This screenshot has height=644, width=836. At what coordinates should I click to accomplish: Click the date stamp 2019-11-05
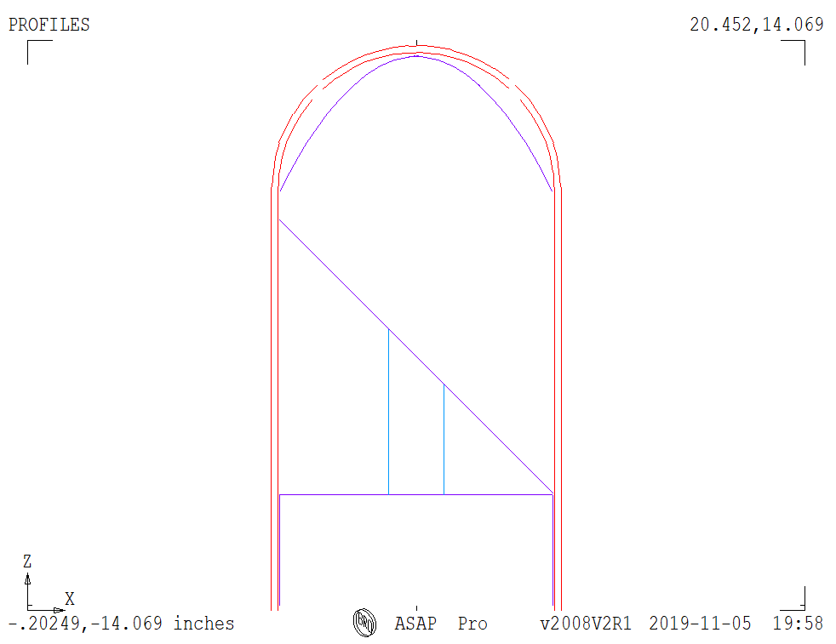700,624
